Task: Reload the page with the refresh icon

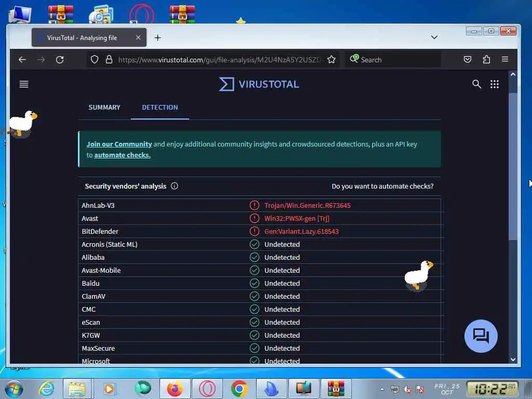Action: [x=60, y=60]
